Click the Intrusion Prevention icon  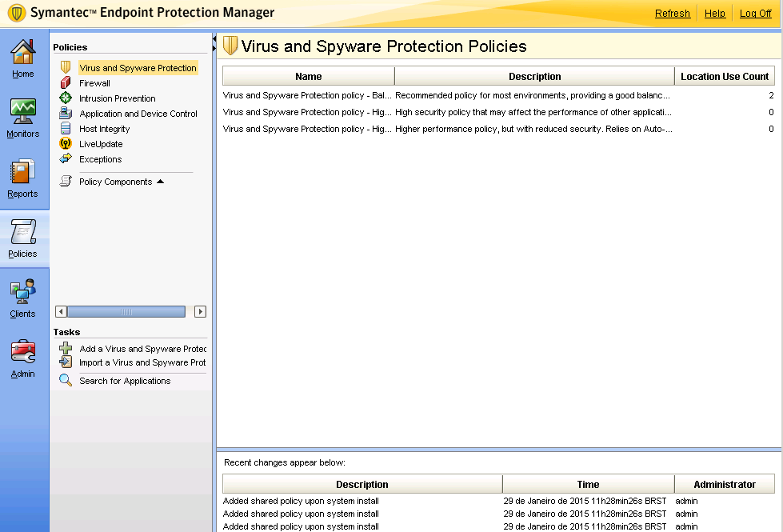[x=66, y=98]
